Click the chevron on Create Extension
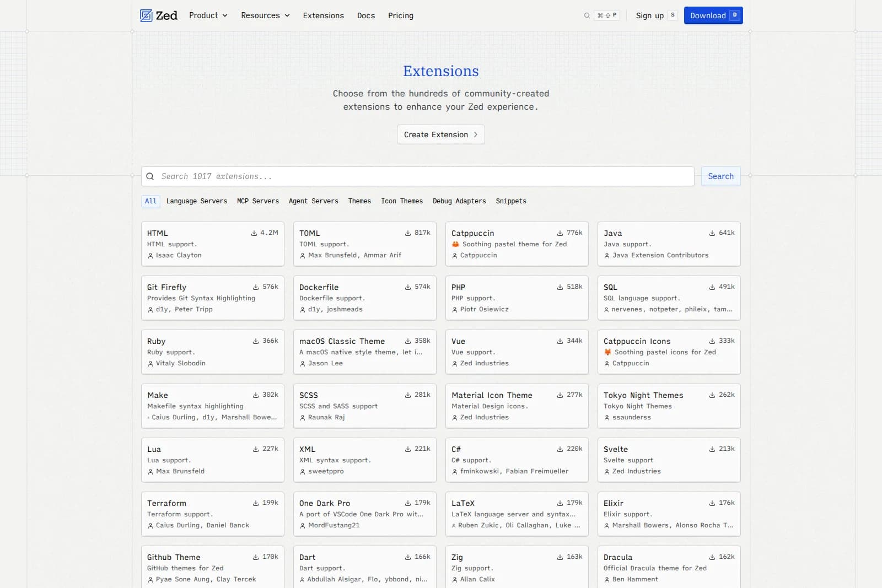Screen dimensions: 882x588 click(x=475, y=134)
